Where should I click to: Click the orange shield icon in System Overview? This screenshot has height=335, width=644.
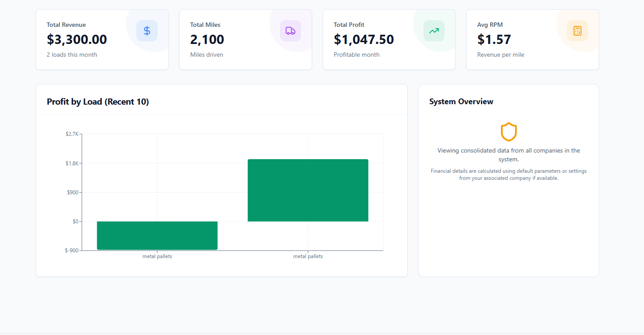point(508,132)
